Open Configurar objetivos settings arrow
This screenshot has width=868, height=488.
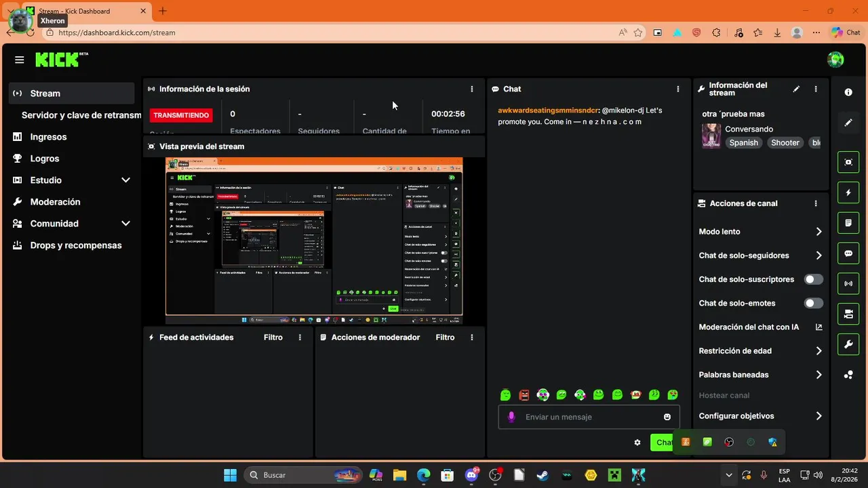[818, 416]
